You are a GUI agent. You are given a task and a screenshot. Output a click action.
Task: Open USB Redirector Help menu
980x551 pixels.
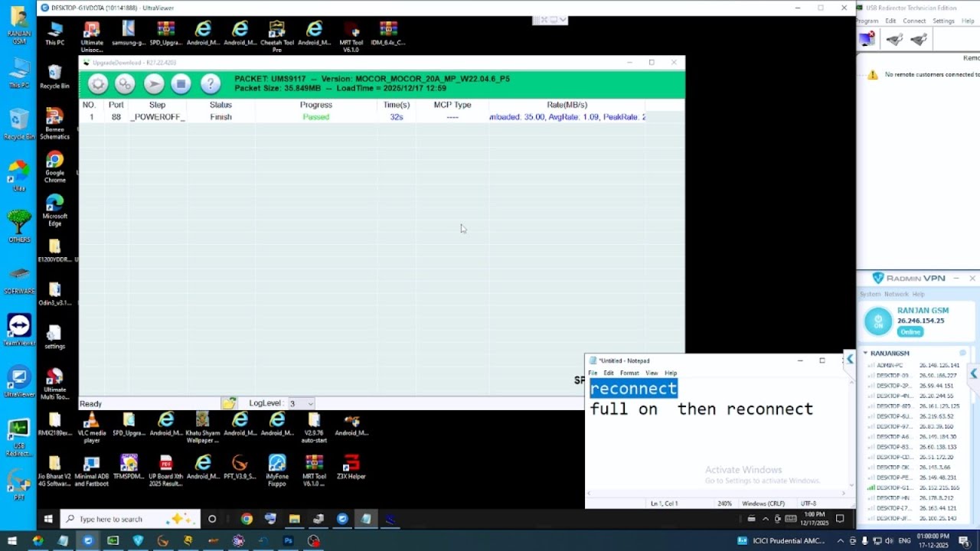point(968,21)
